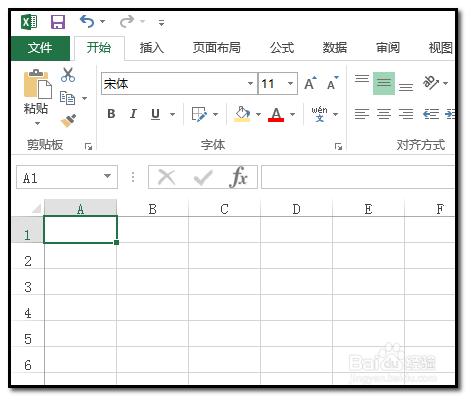
Task: Decrease font size with the smaller A
Action: 332,83
